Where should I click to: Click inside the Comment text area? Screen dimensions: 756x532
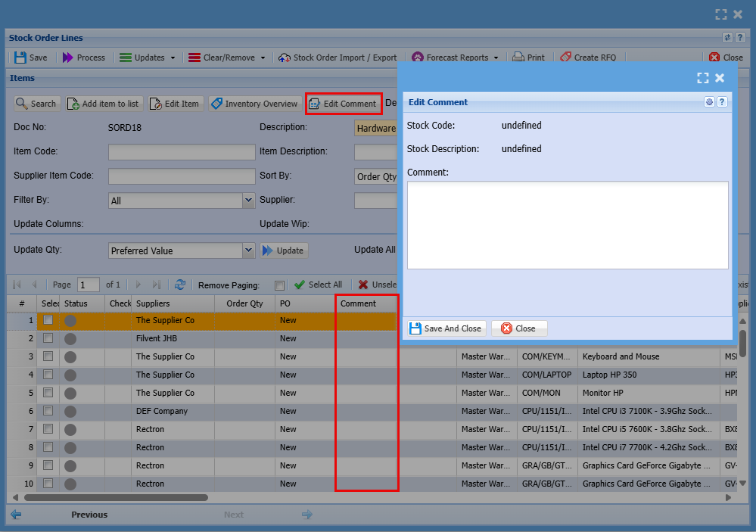pos(568,225)
